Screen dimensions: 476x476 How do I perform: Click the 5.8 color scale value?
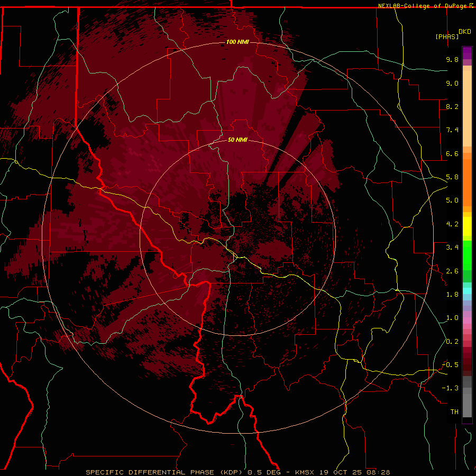click(x=452, y=177)
